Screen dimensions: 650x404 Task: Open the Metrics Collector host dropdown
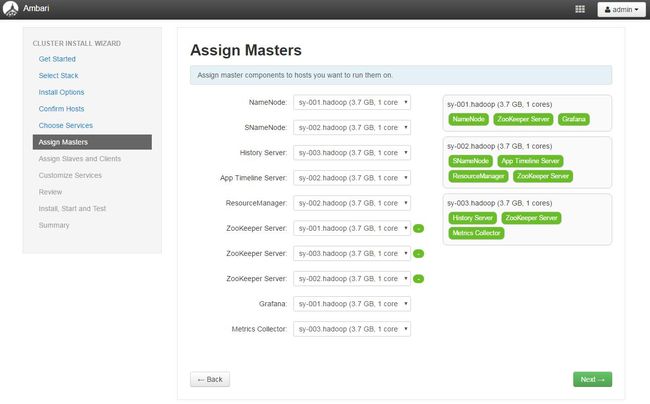tap(352, 329)
